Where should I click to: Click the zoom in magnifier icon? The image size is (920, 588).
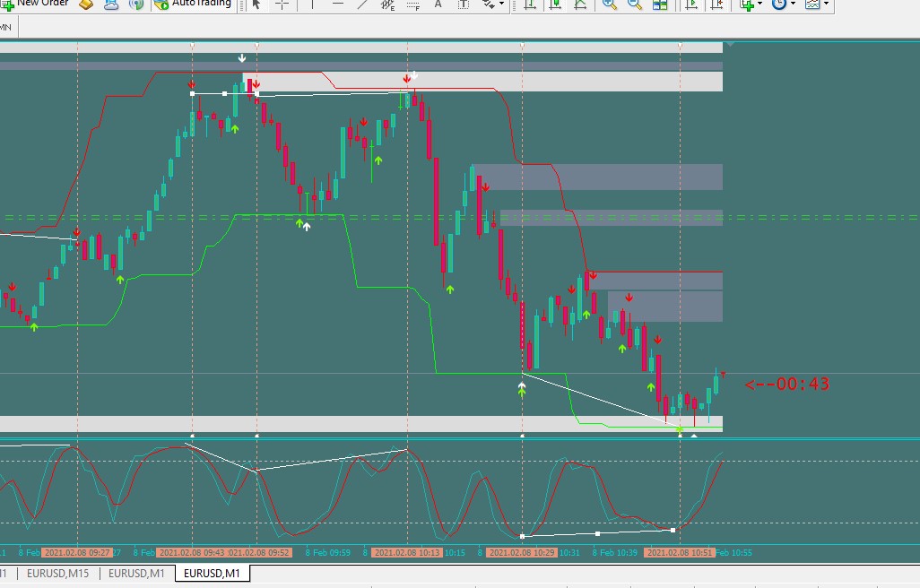[610, 4]
